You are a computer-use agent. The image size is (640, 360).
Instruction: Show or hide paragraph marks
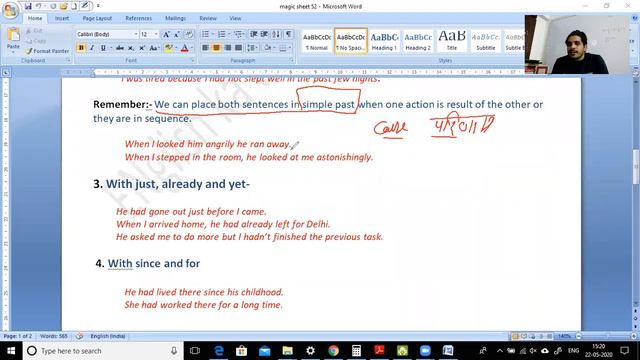(x=289, y=34)
